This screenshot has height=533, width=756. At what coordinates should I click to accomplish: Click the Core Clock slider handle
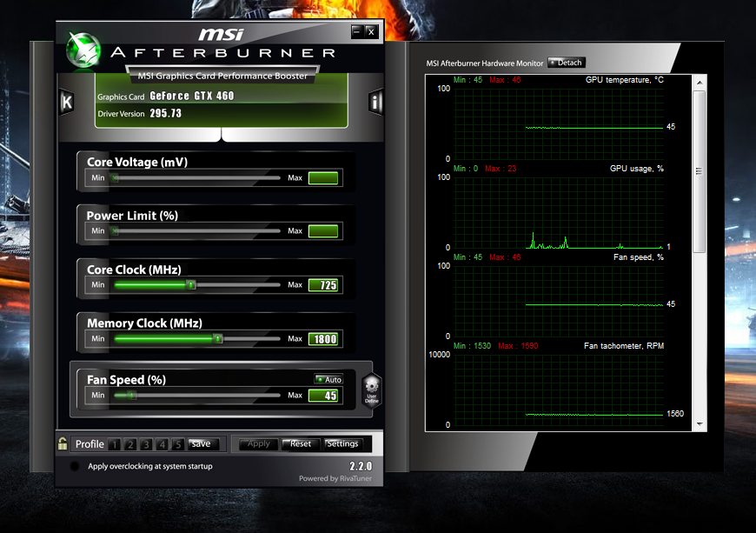point(191,284)
